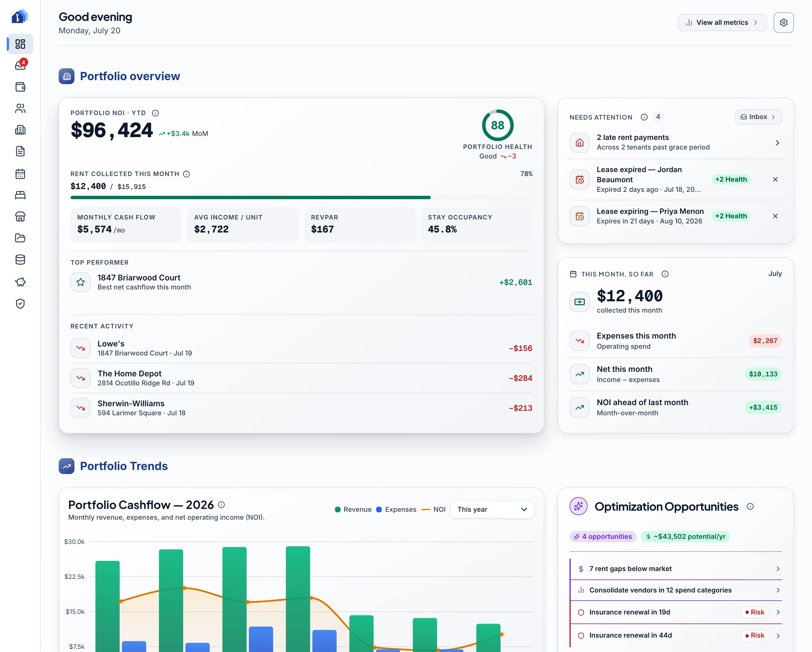Expand Consolidate vendors in 12 spend categories
This screenshot has height=652, width=812.
pos(676,590)
